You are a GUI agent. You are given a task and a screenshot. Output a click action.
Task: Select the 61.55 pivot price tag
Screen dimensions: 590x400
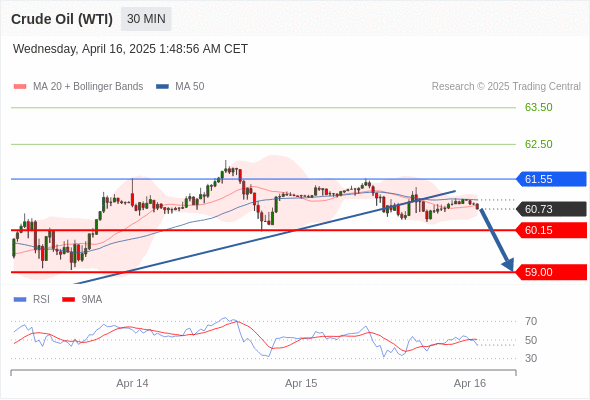click(551, 179)
